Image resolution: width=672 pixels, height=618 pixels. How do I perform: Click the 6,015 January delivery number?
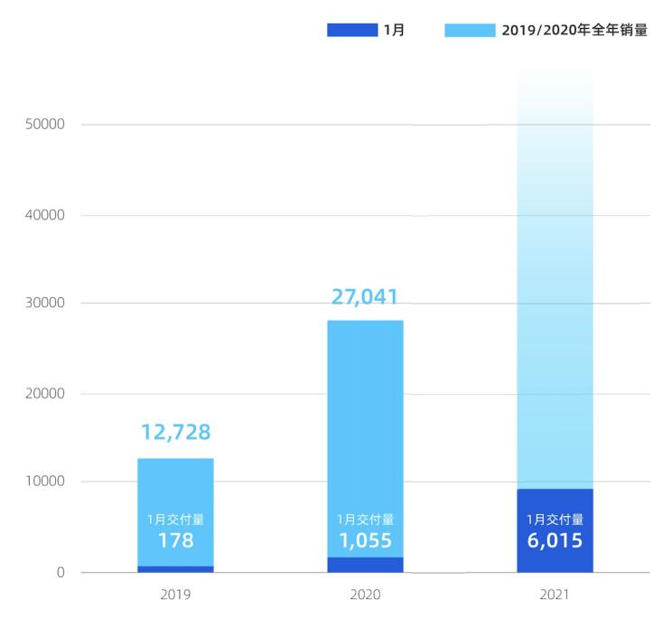pyautogui.click(x=555, y=542)
